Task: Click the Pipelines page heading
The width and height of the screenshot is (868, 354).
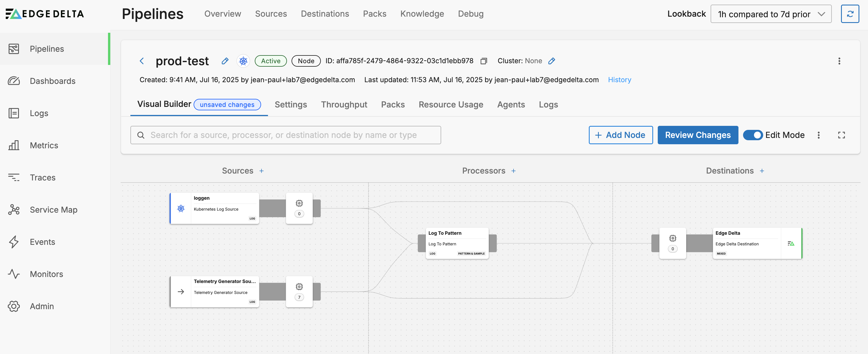Action: pos(152,14)
